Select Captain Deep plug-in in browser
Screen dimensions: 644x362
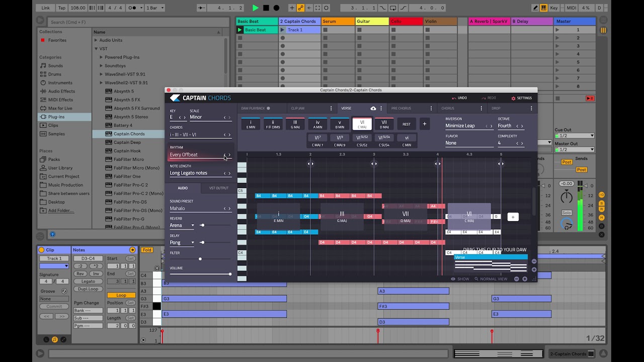pyautogui.click(x=127, y=142)
